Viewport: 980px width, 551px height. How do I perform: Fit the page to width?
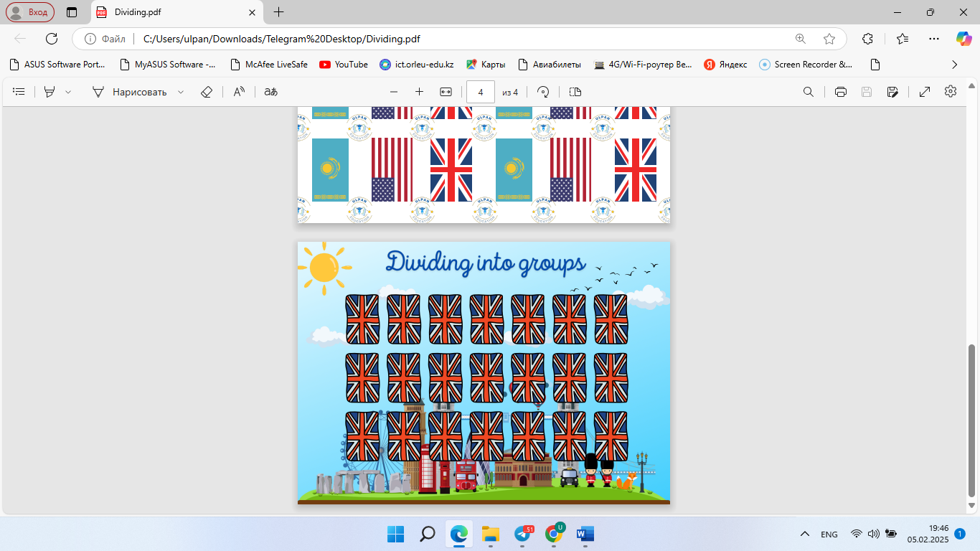446,92
